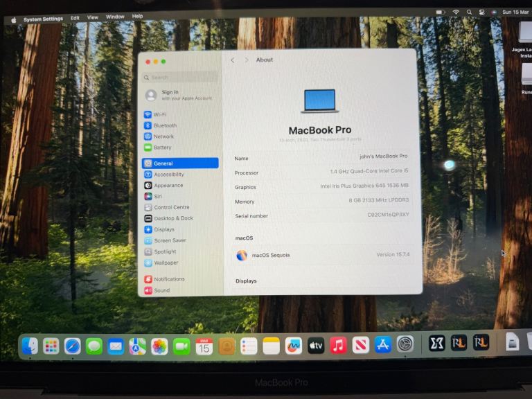Open the Window menu in the menu bar
The width and height of the screenshot is (532, 399).
click(115, 17)
